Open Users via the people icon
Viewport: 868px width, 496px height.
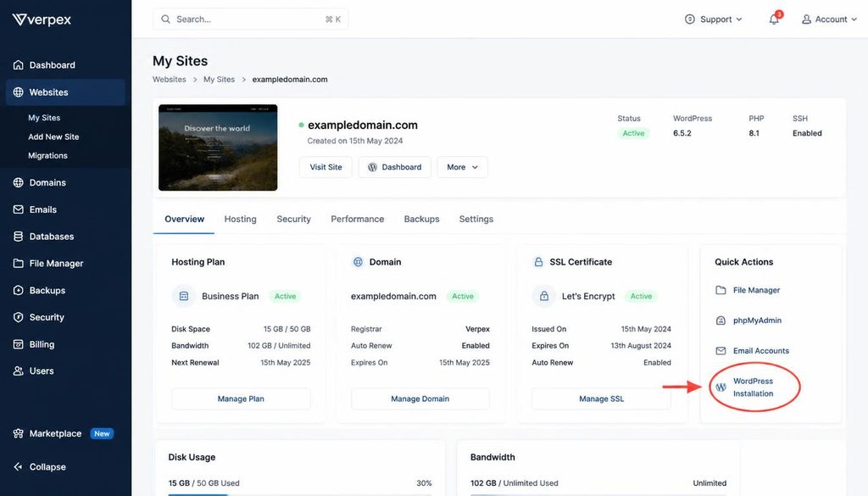[19, 371]
